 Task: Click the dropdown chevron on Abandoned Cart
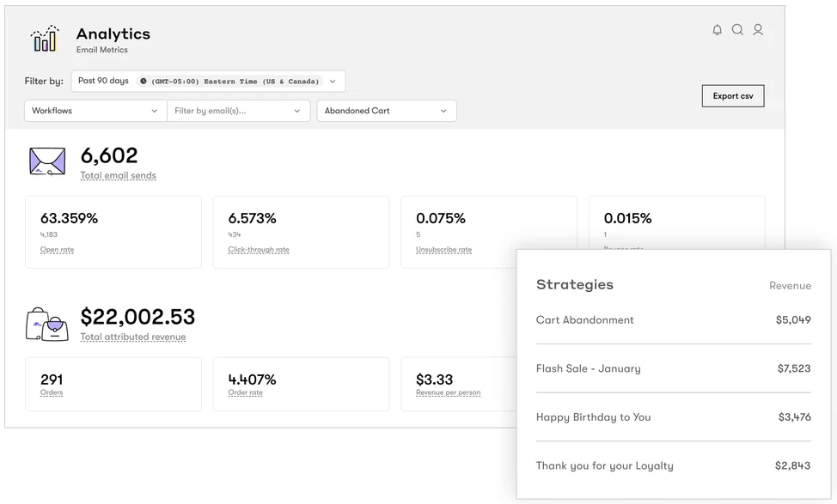pyautogui.click(x=444, y=111)
